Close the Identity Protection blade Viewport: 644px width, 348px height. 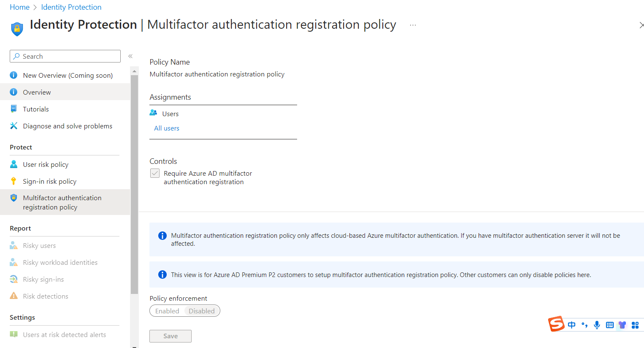tap(641, 25)
